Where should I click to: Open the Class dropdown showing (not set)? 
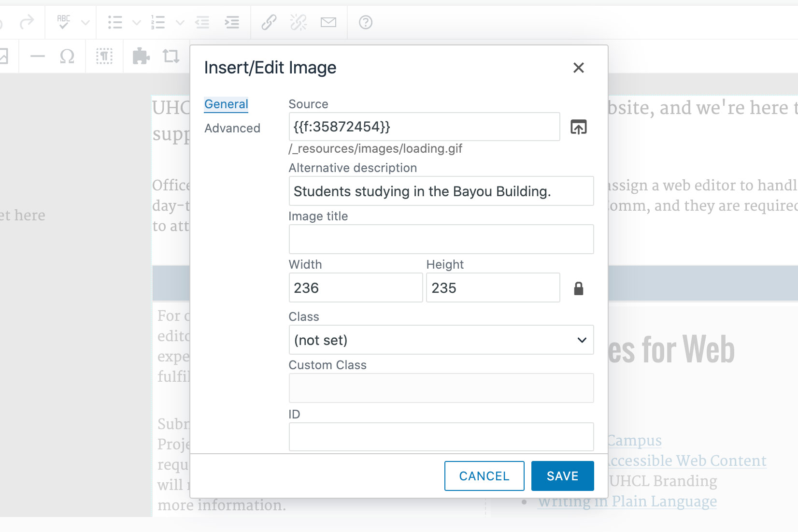(441, 340)
